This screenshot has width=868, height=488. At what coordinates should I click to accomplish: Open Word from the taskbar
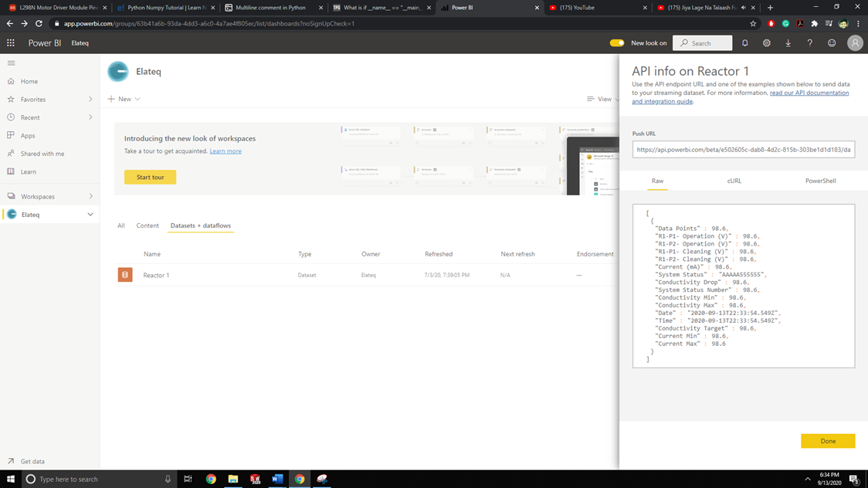pyautogui.click(x=277, y=479)
